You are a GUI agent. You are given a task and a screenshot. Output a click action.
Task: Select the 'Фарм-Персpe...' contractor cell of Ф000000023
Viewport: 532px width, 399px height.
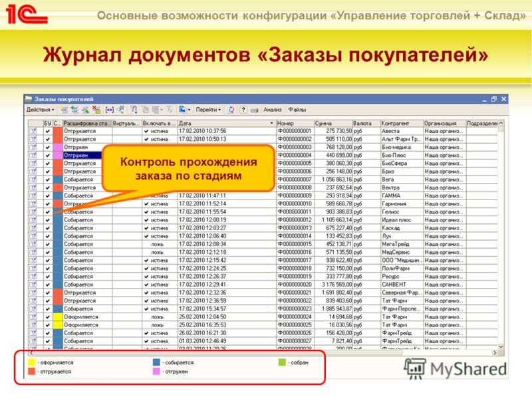402,309
